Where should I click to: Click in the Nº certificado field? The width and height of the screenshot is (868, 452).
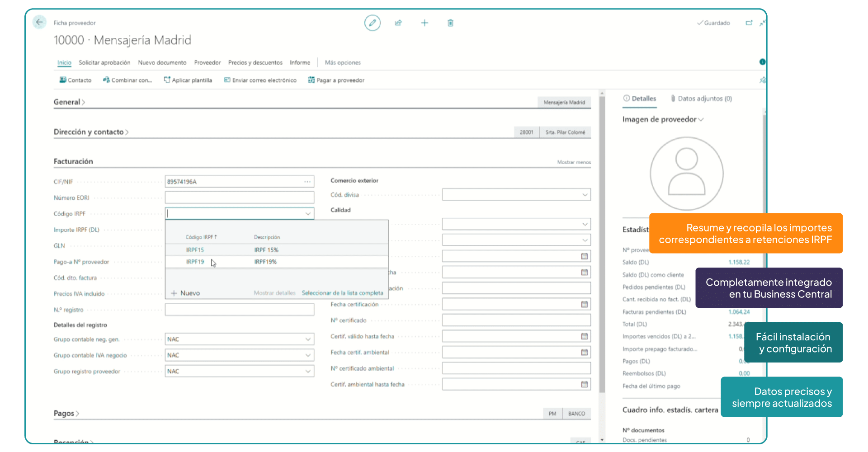coord(516,320)
